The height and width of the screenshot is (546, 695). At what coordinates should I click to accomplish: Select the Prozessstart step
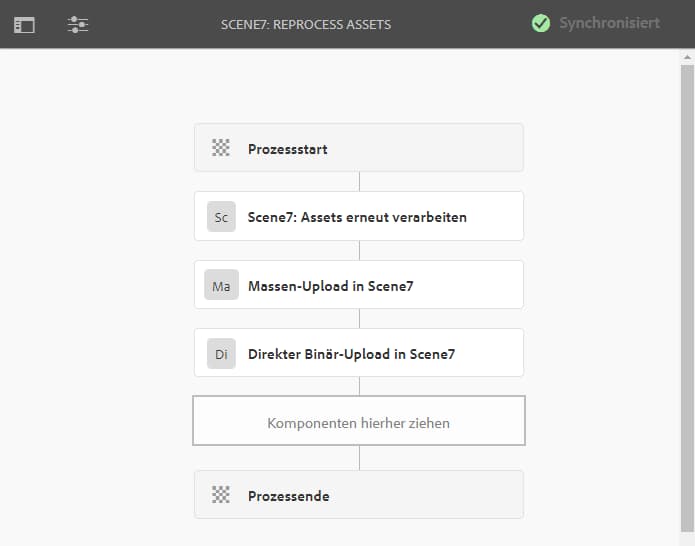[x=359, y=148]
